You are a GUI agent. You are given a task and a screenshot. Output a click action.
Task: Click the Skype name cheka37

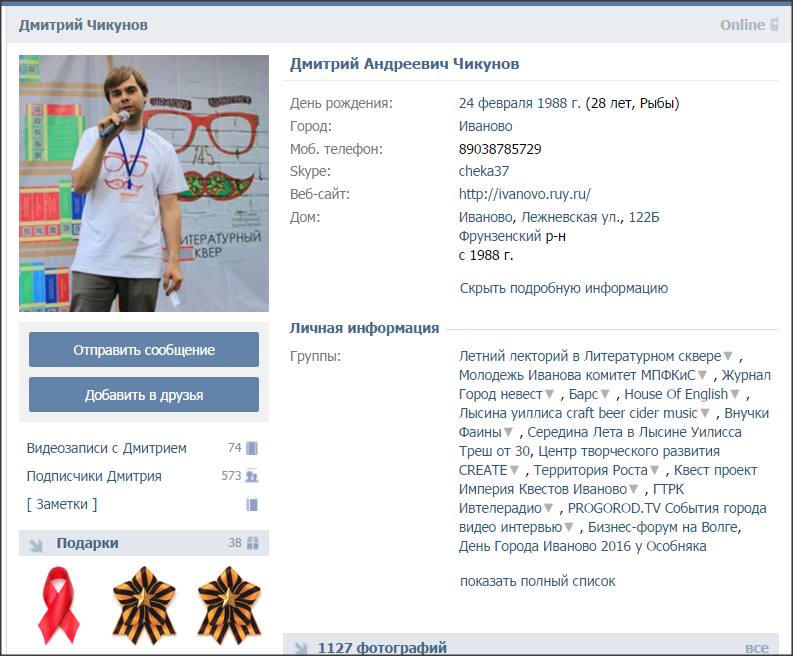click(484, 171)
